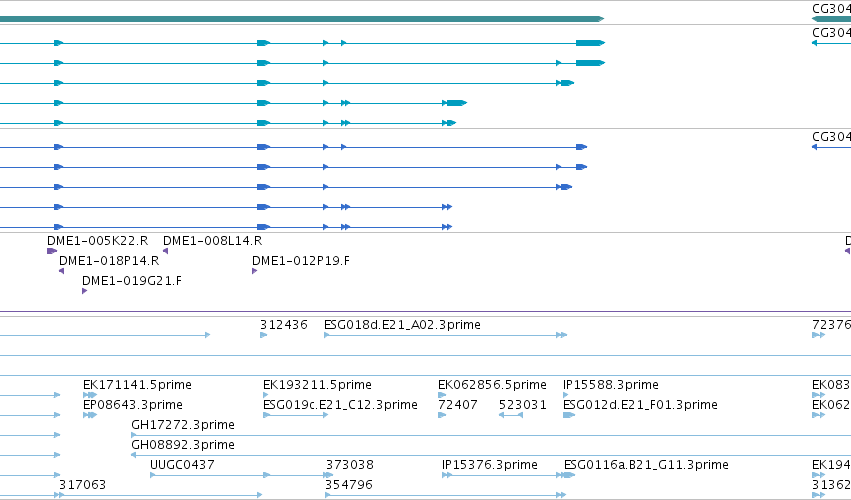Select the DME1-008L14.R feature label
Image resolution: width=851 pixels, height=500 pixels.
pos(212,240)
